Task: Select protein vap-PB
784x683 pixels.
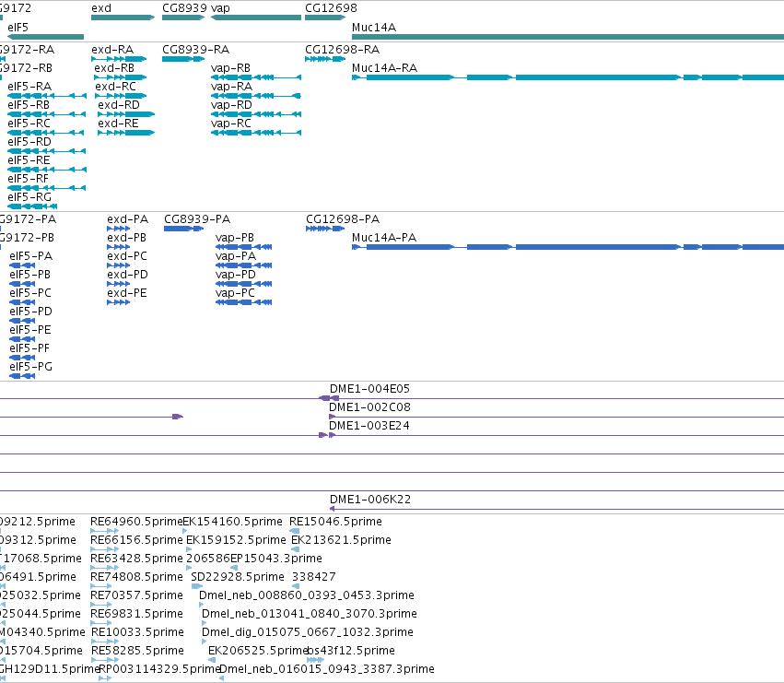Action: click(243, 248)
